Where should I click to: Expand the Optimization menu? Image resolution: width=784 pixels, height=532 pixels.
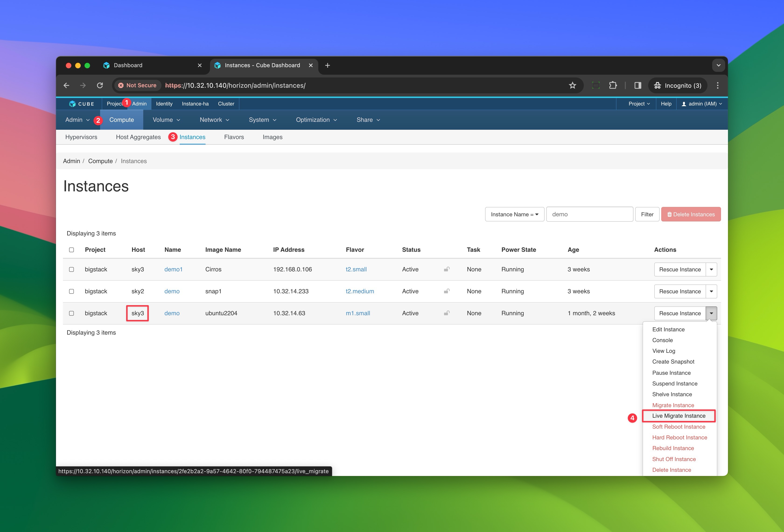(316, 120)
